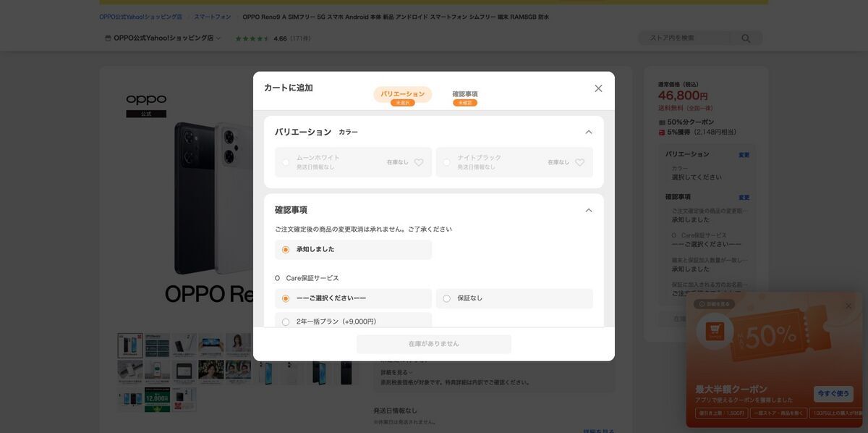Click the OPPO logo on product image
Screen dimensions: 868x433
point(146,100)
